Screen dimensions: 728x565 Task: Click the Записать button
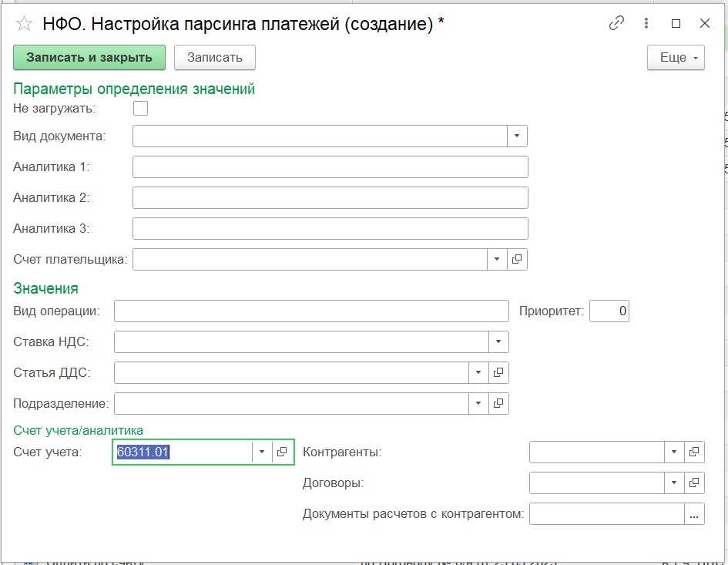(214, 58)
